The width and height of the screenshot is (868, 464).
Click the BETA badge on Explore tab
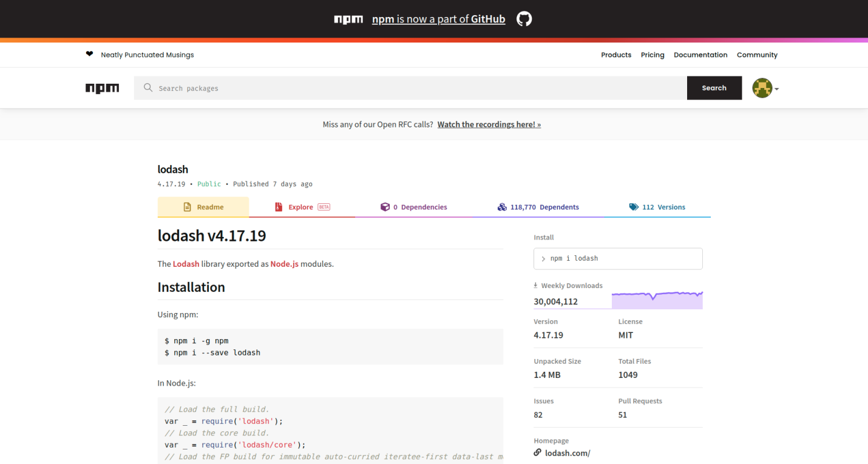click(324, 207)
